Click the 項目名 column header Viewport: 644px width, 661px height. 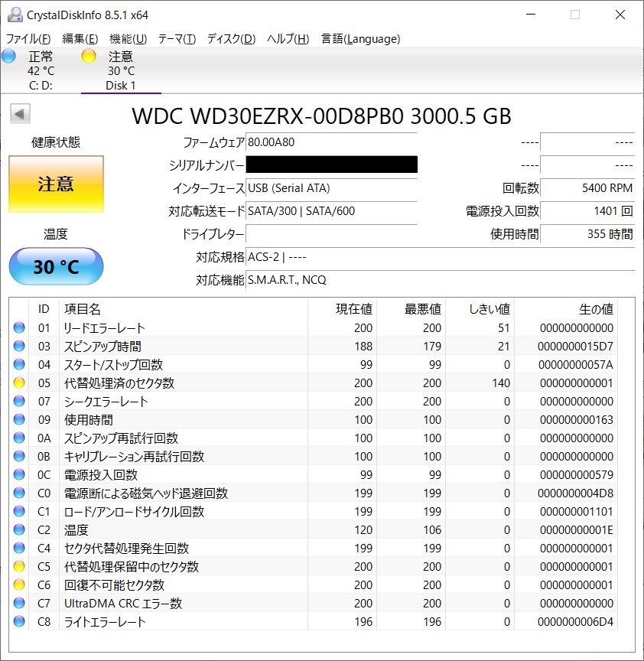(82, 309)
